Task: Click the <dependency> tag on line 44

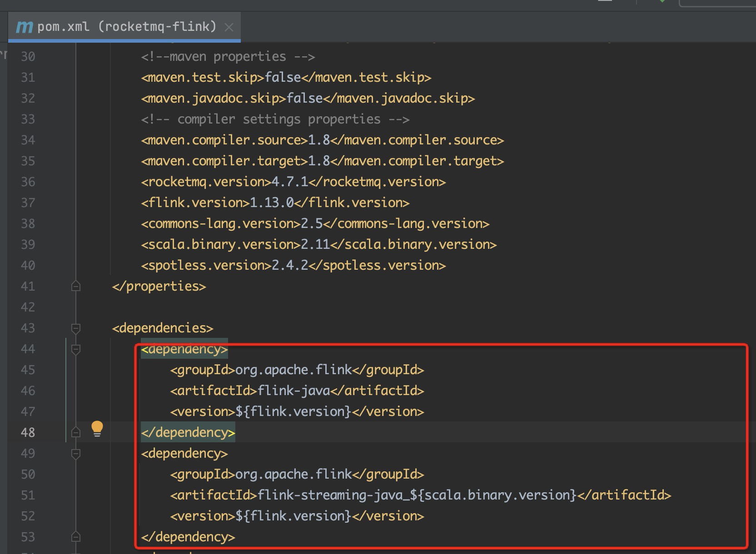Action: pos(184,349)
